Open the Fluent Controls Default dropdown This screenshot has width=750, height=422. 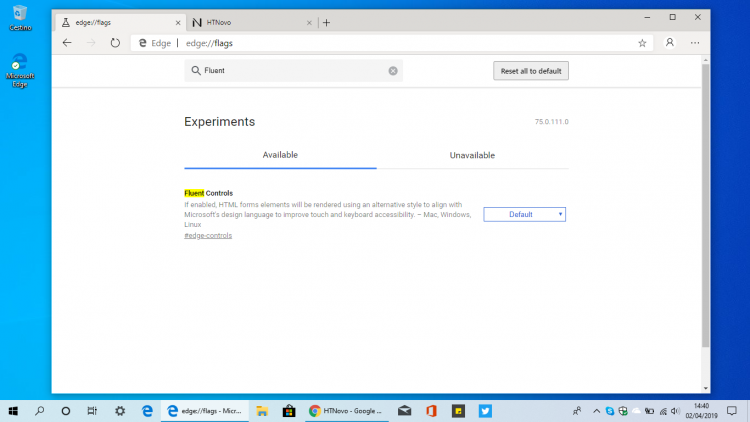pos(524,214)
